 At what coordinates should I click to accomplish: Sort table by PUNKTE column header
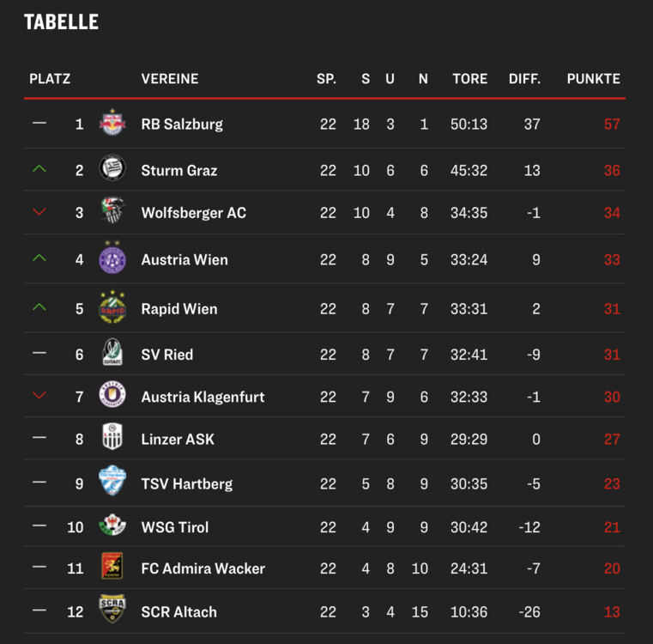pos(594,79)
